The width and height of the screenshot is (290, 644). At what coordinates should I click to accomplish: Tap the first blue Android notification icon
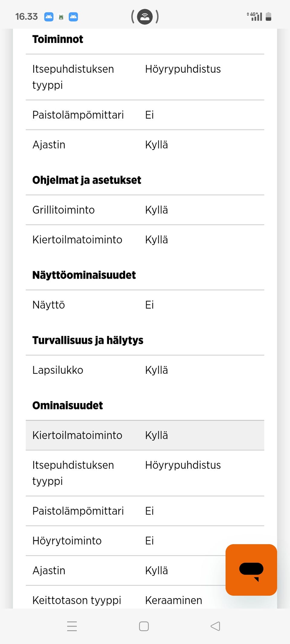[x=48, y=17]
